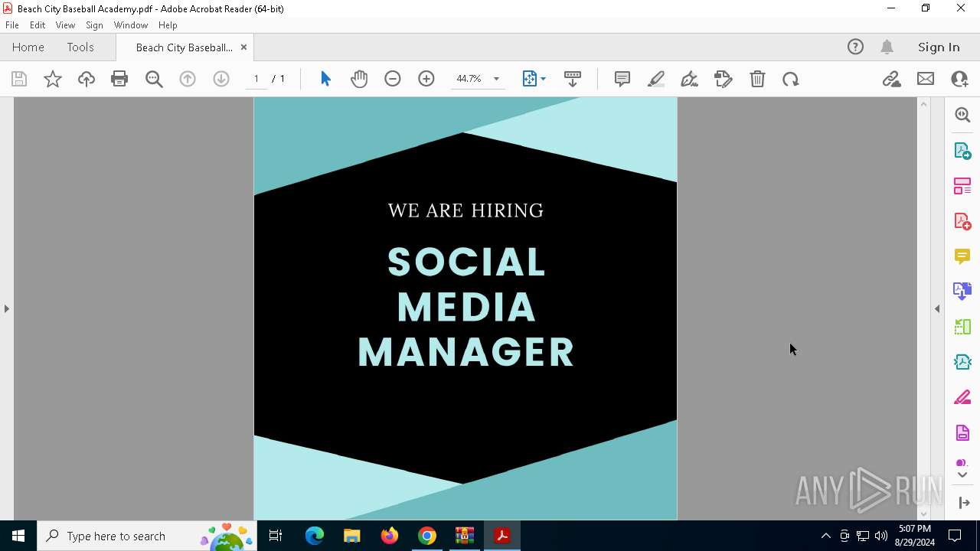Collapse the right tools pane arrow
The width and height of the screenshot is (980, 551).
pos(937,308)
